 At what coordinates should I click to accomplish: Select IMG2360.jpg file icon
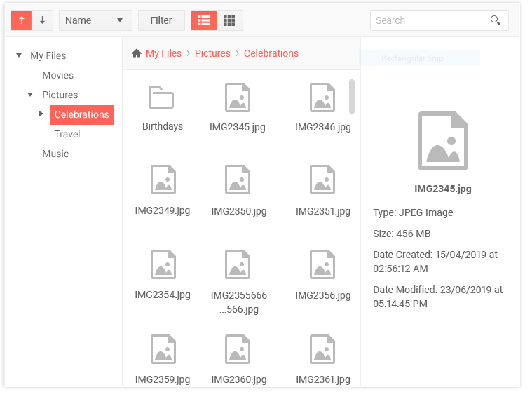[x=238, y=349]
